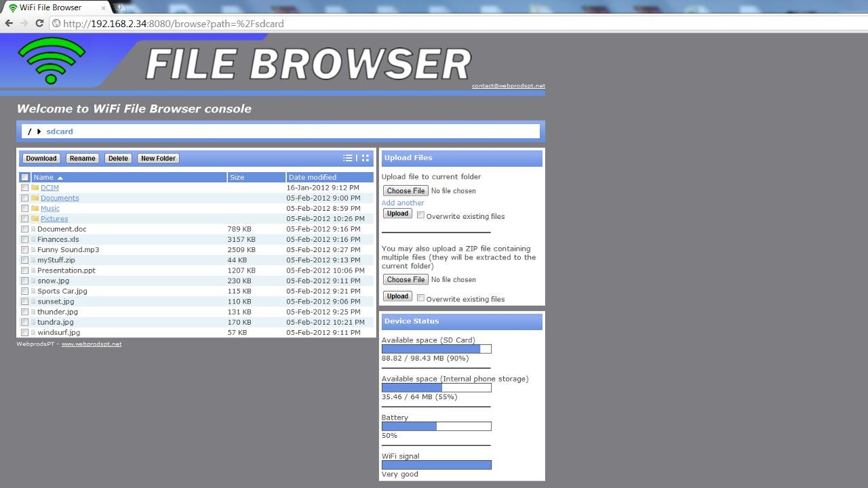Screen dimensions: 868x488
Task: Click the browser address bar
Action: coord(407,23)
